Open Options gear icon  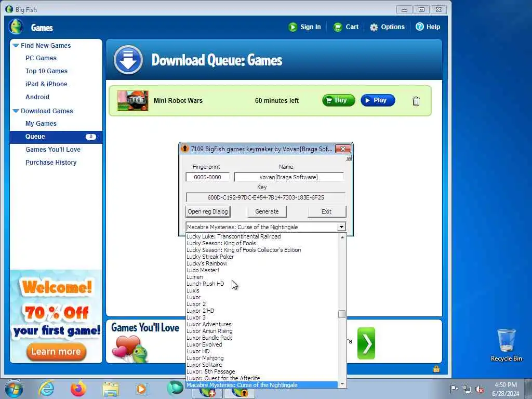point(374,27)
